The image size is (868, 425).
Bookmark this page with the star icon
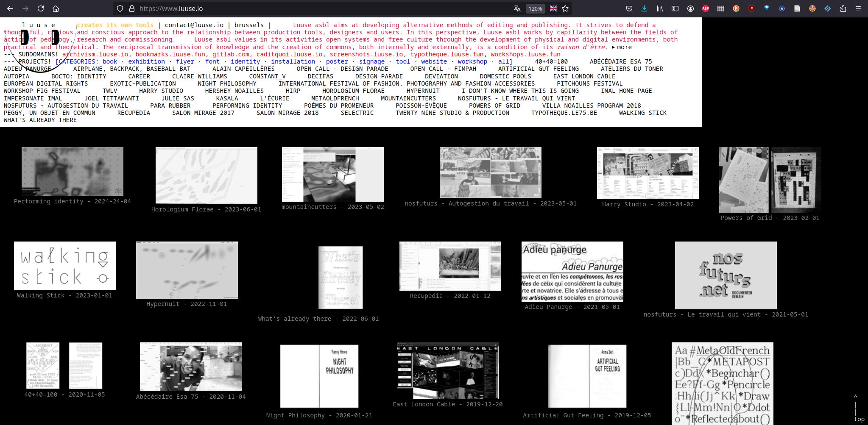tap(565, 8)
